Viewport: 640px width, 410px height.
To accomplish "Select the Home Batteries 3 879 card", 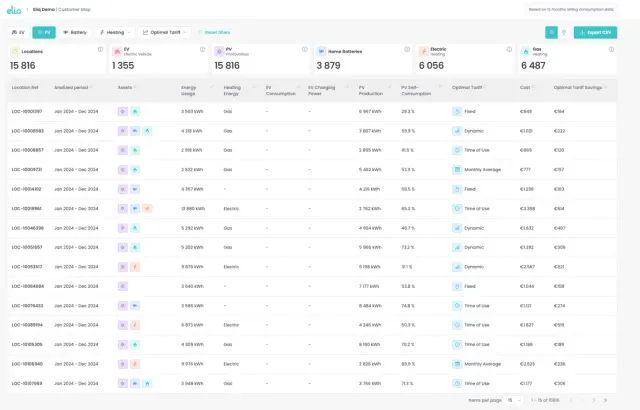I will (363, 59).
